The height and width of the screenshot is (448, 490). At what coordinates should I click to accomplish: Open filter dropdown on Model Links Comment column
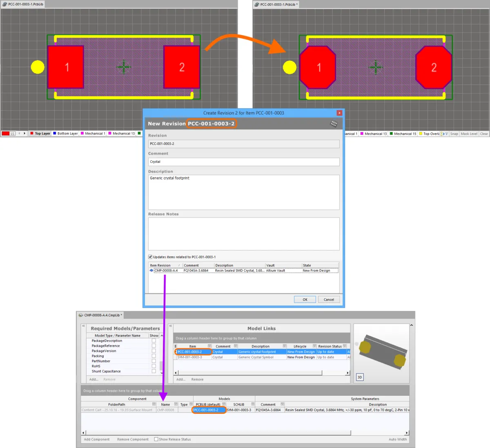(236, 346)
